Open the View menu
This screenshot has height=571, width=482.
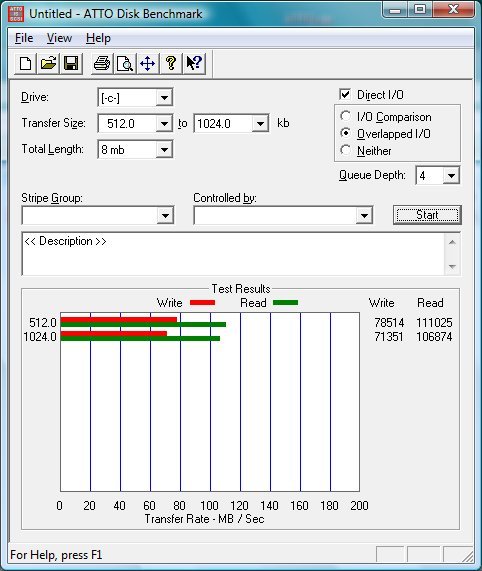(59, 38)
